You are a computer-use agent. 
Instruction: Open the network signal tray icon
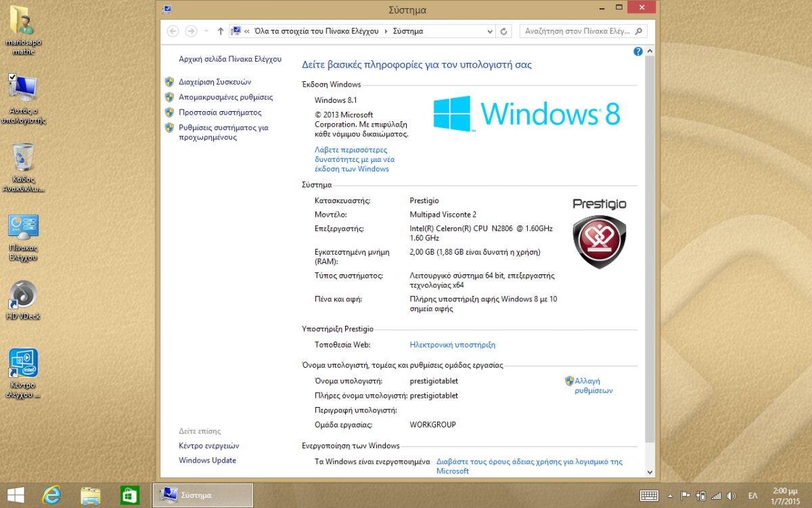[716, 496]
